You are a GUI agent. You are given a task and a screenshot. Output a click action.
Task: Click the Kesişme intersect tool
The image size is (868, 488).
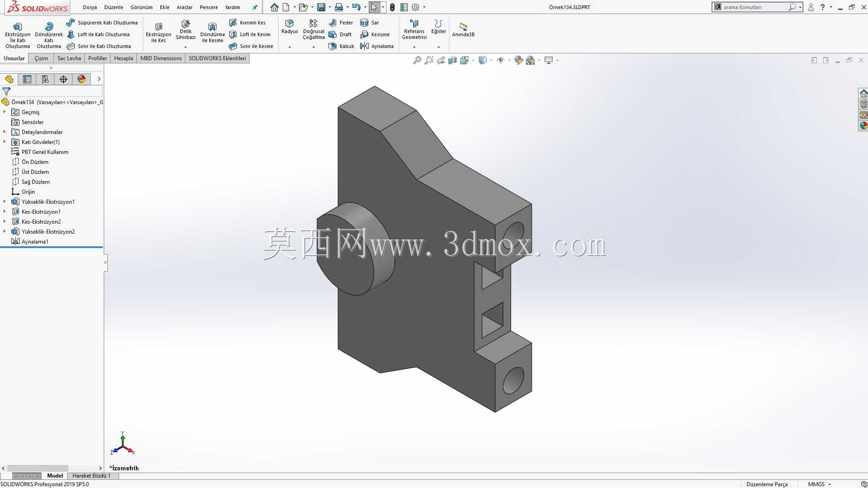[375, 34]
